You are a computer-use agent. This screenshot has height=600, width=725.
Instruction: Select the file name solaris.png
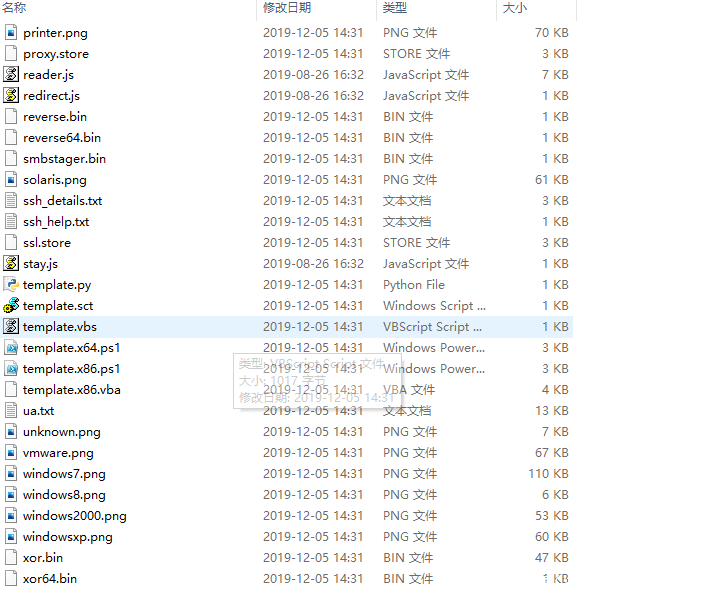[x=55, y=180]
